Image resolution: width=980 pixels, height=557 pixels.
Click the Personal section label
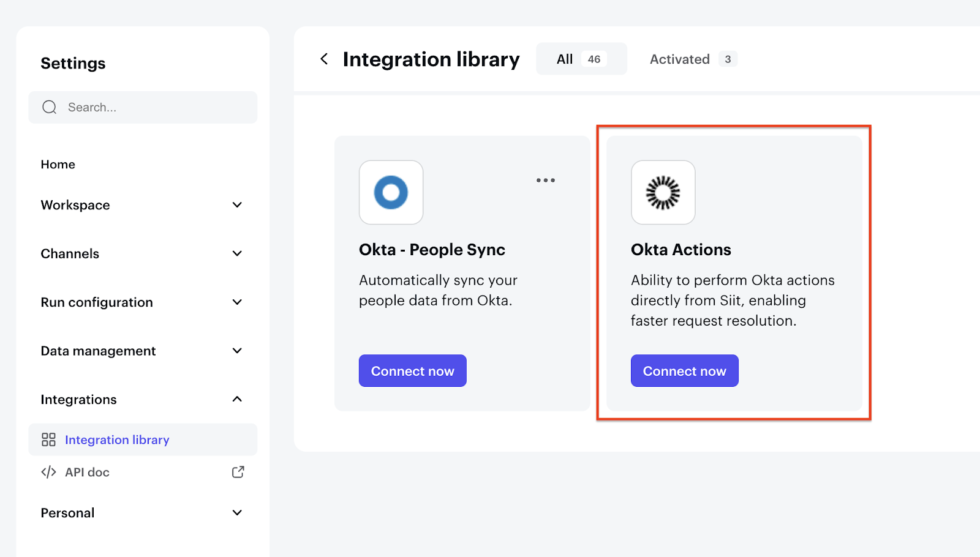67,513
